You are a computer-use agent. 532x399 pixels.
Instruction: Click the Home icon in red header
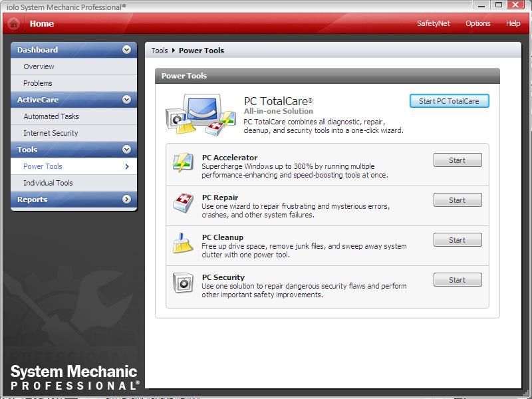tap(13, 24)
